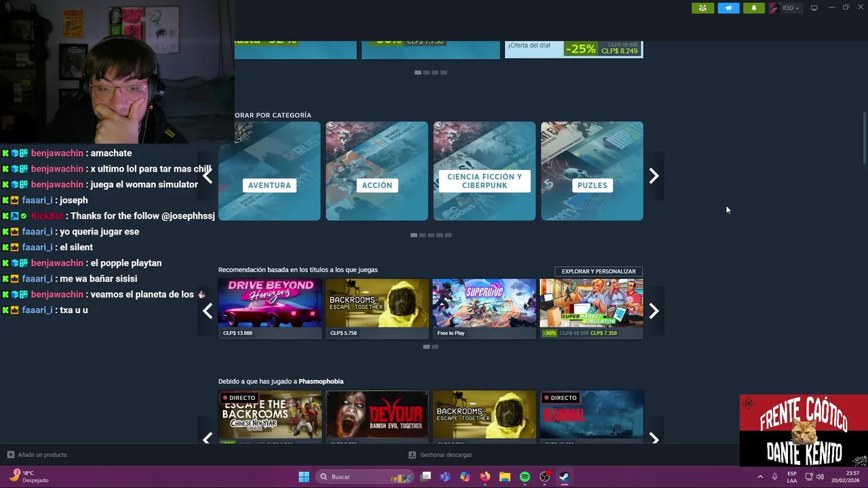The height and width of the screenshot is (488, 868).
Task: Next recommendations arrow beside Supermarket Simulator
Action: (x=654, y=311)
